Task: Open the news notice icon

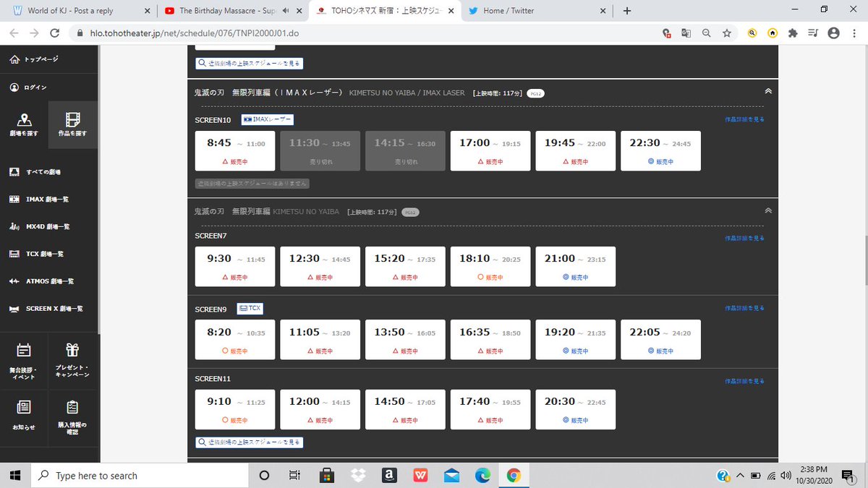Action: [24, 408]
